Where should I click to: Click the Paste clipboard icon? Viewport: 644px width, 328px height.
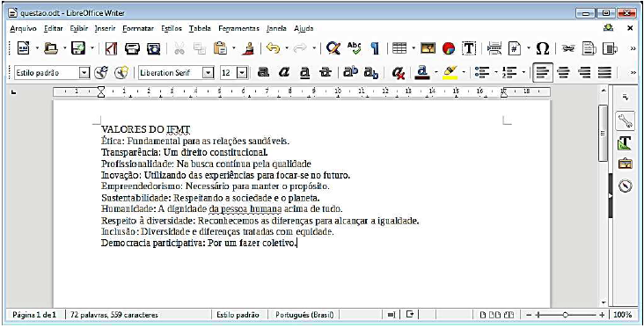pos(221,48)
